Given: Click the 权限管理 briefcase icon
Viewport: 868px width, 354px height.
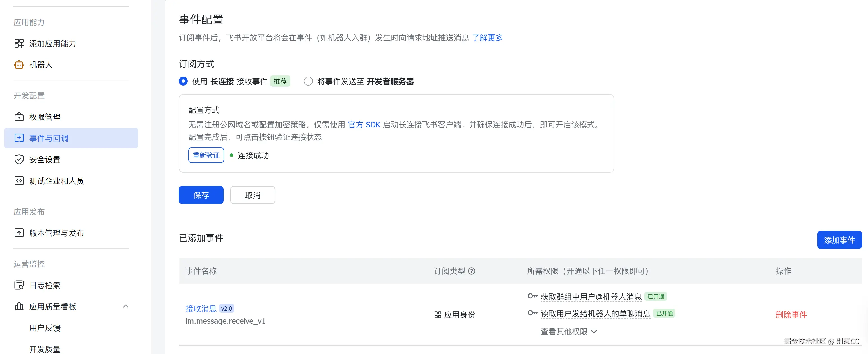Looking at the screenshot, I should click(19, 117).
